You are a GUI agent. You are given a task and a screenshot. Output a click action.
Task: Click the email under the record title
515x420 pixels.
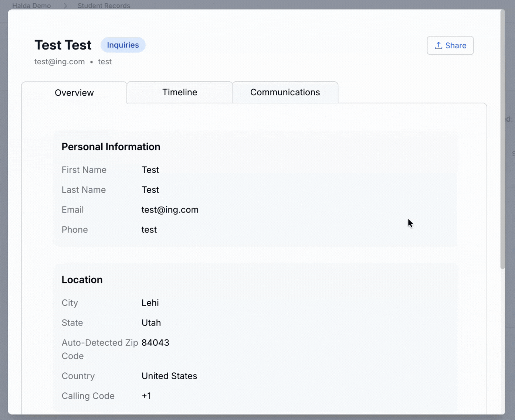60,62
